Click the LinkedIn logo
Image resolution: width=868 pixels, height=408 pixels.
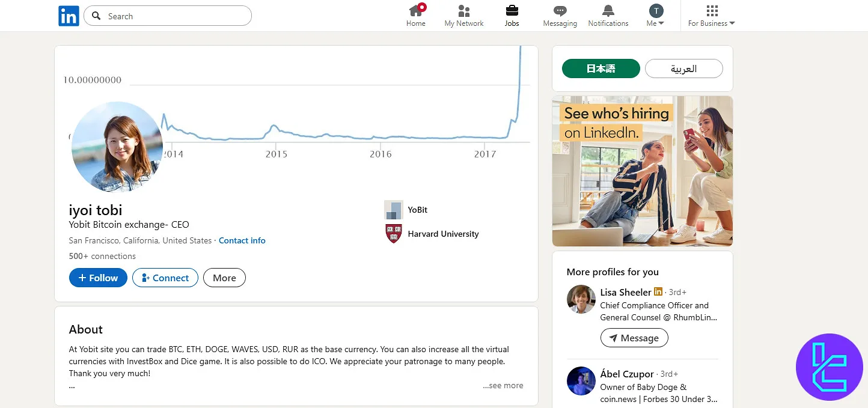[x=69, y=16]
